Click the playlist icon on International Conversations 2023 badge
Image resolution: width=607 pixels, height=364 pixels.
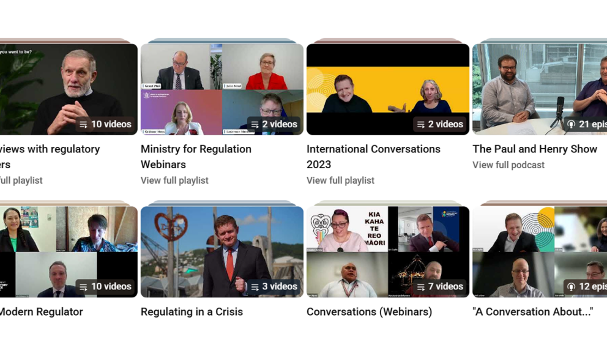coord(419,124)
